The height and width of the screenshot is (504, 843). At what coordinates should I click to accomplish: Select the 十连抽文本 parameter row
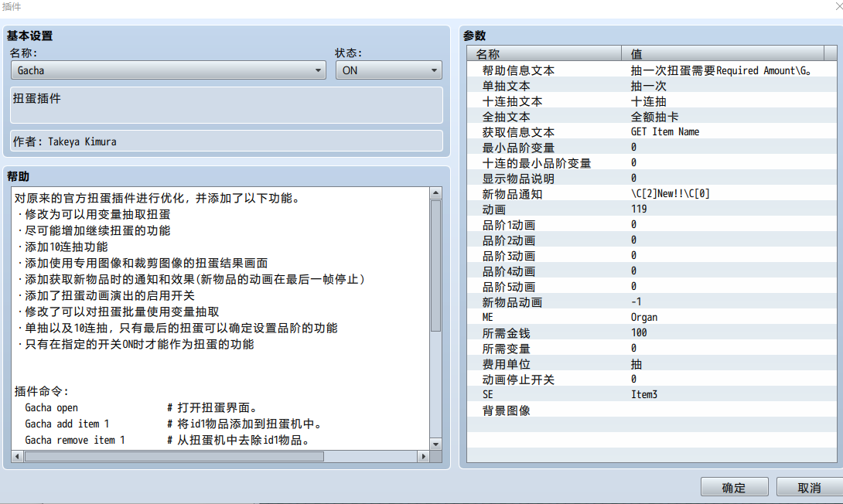point(652,101)
